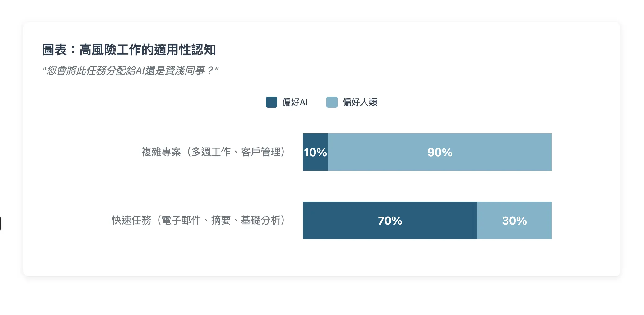
Task: Click the 90% value text
Action: 440,152
